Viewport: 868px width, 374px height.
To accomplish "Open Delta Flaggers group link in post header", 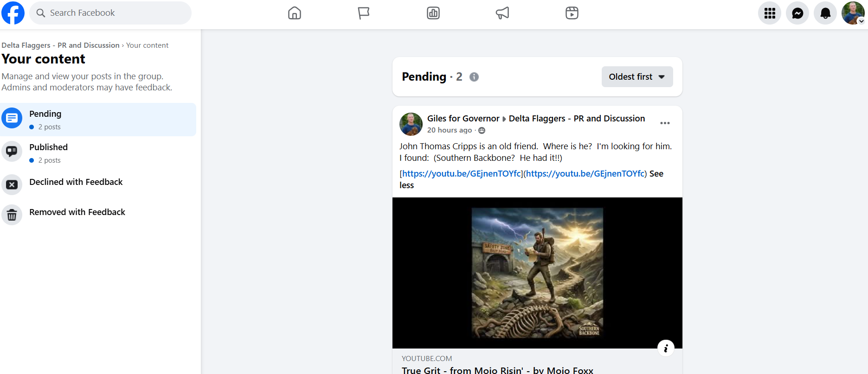I will 577,119.
